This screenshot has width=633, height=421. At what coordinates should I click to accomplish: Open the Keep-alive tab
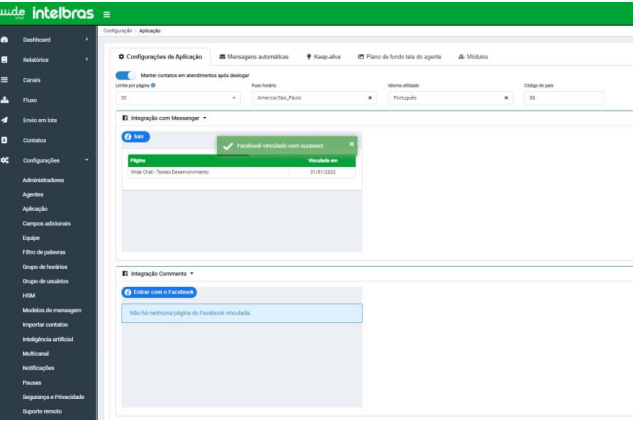323,57
